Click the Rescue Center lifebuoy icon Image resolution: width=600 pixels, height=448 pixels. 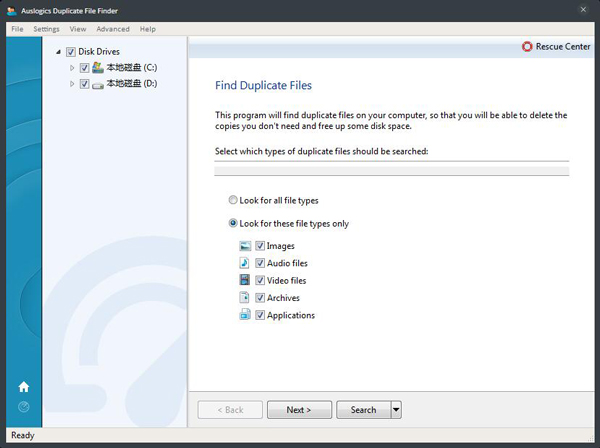527,47
